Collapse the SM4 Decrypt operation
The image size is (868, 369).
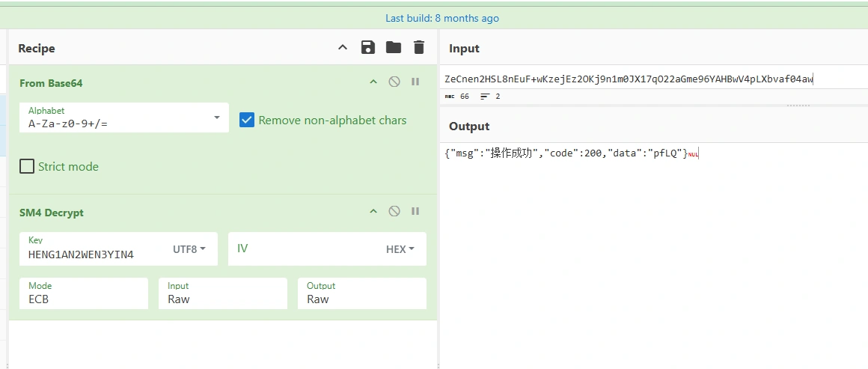pos(373,212)
